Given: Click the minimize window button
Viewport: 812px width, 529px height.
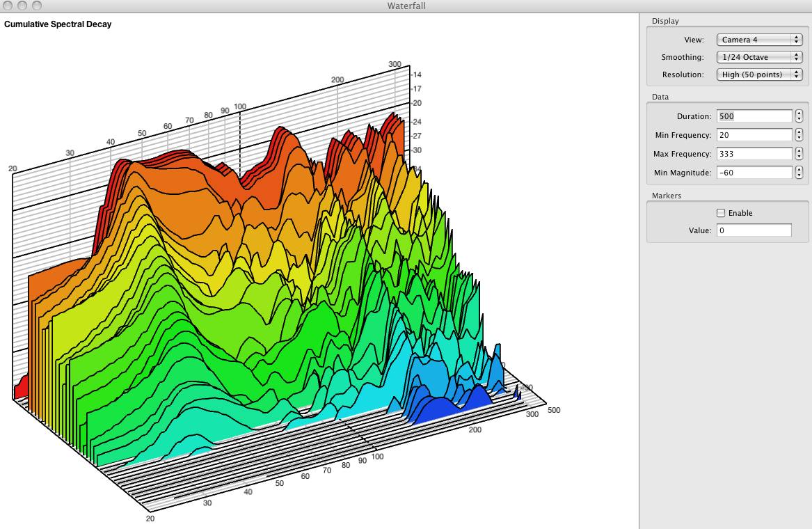Looking at the screenshot, I should pyautogui.click(x=22, y=5).
